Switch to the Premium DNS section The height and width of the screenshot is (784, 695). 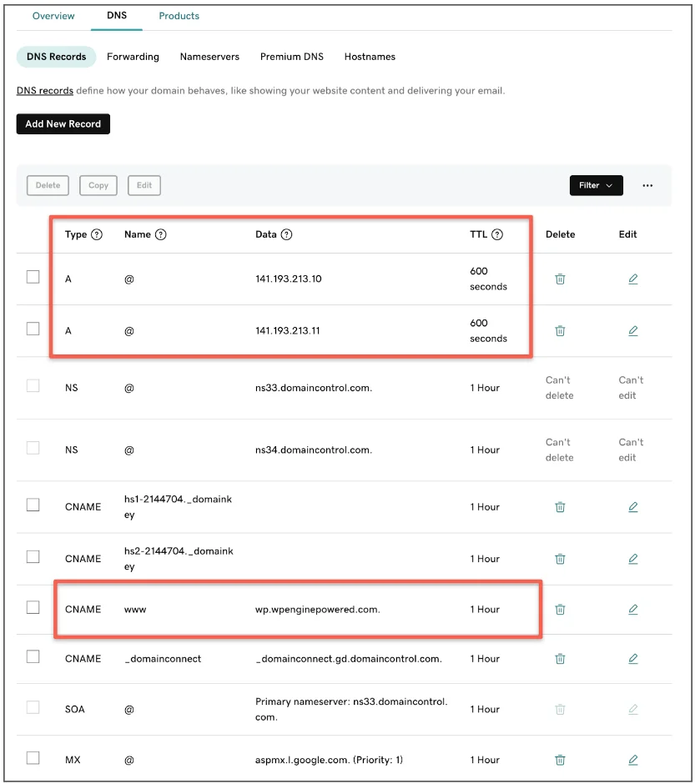tap(291, 57)
